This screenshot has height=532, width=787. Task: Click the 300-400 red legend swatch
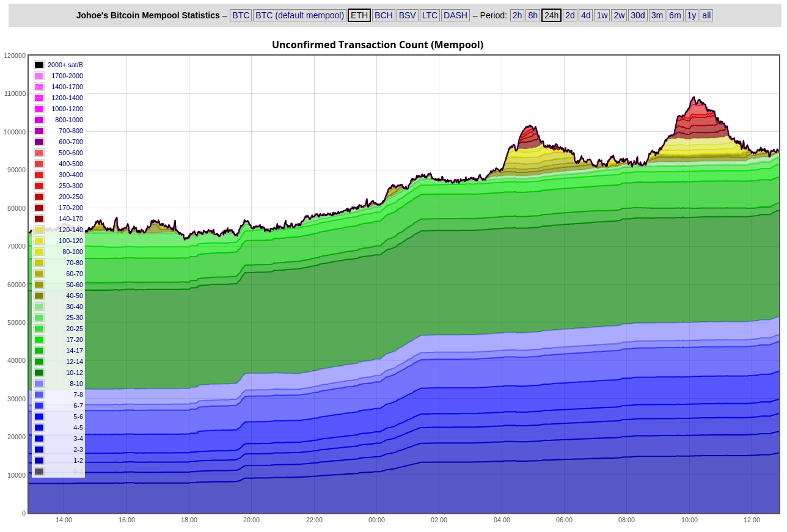(39, 175)
